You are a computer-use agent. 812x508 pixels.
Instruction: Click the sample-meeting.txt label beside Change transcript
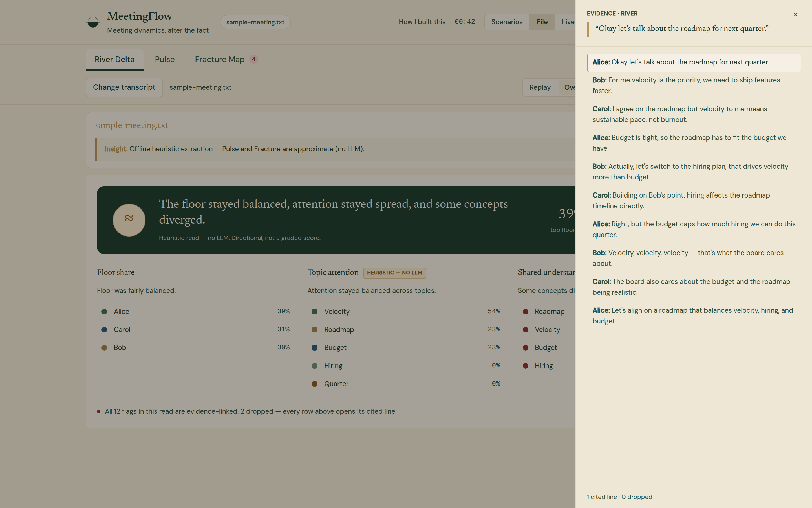coord(200,87)
